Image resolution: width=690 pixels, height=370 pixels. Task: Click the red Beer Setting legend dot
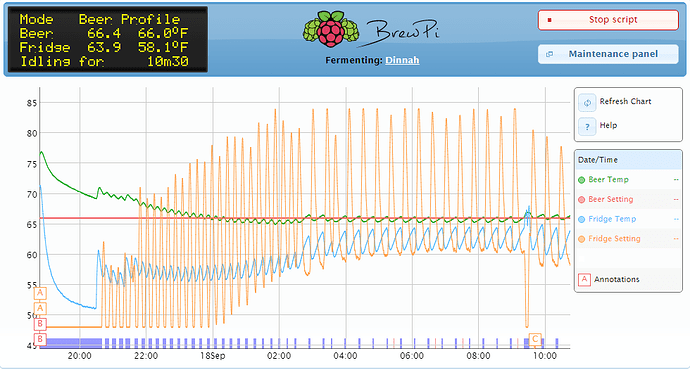coord(581,200)
